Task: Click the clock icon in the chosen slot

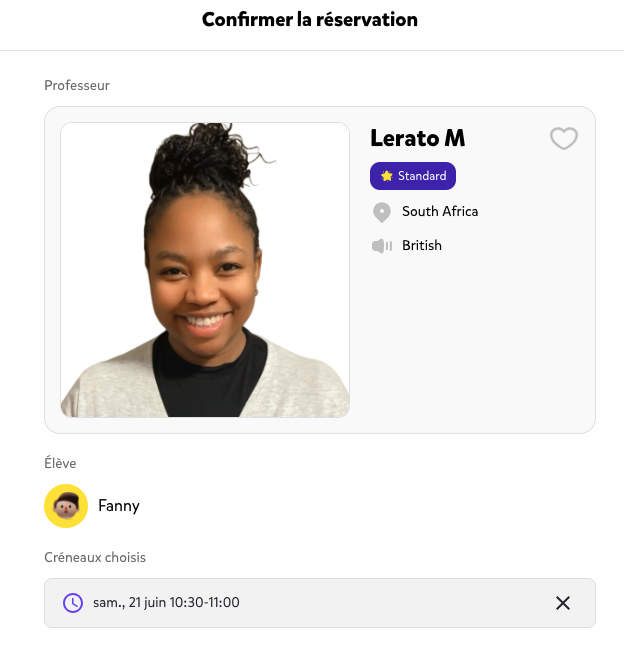Action: (73, 603)
